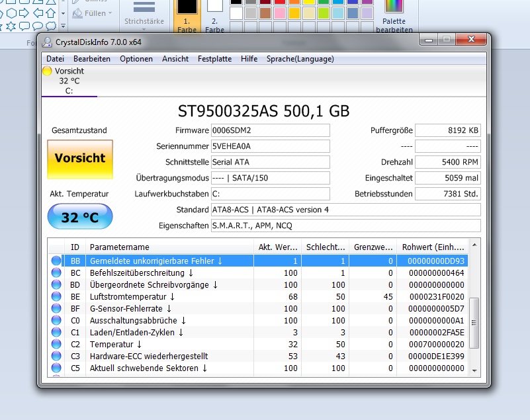Select the C: drive tab labeled Vorsicht

(x=69, y=81)
